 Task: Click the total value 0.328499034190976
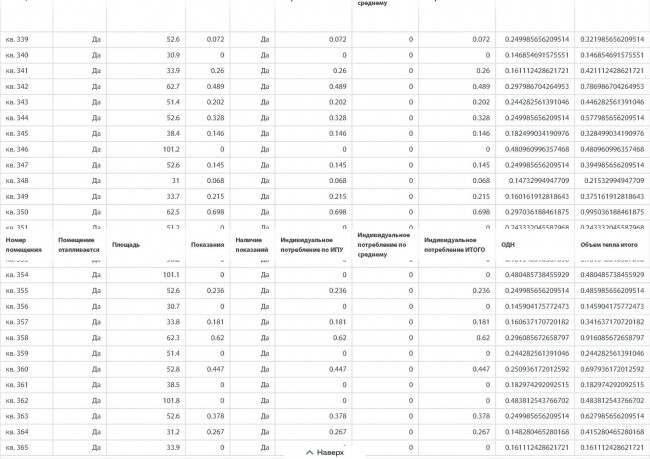tap(612, 134)
